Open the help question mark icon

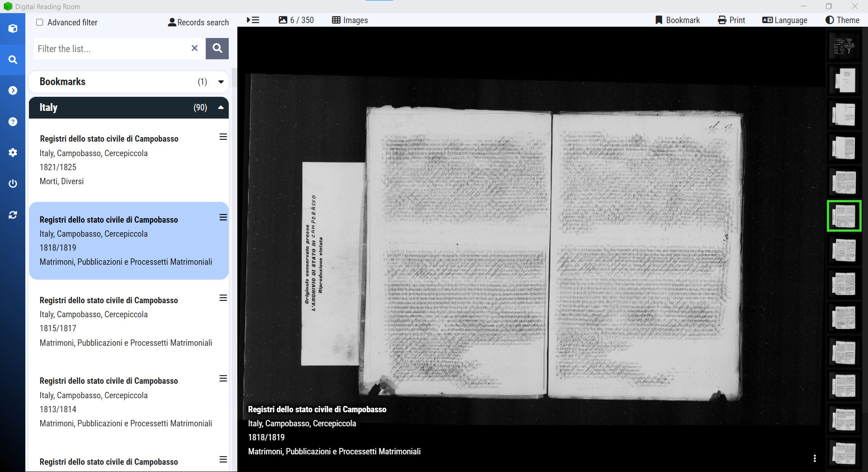click(x=13, y=122)
